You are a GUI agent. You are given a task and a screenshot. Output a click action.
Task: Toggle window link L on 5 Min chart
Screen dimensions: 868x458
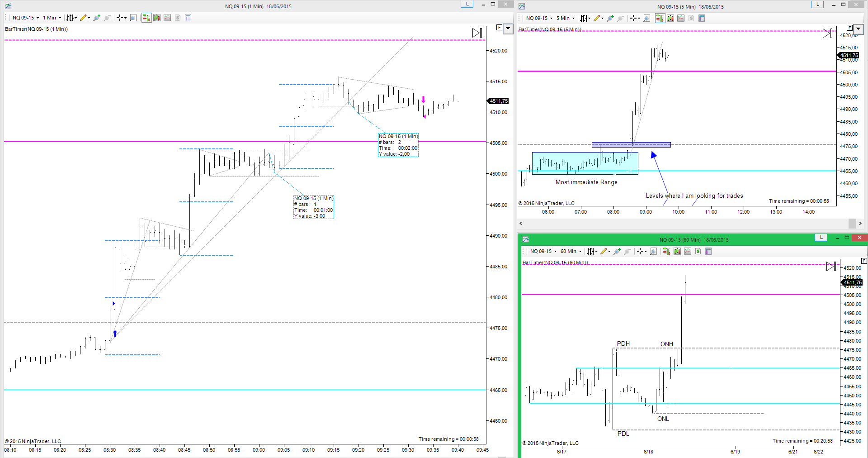(x=817, y=5)
